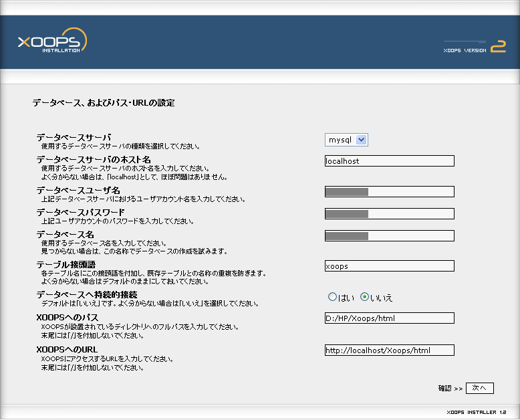The image size is (520, 420).
Task: Click the 確認 >> text
Action: tap(450, 388)
